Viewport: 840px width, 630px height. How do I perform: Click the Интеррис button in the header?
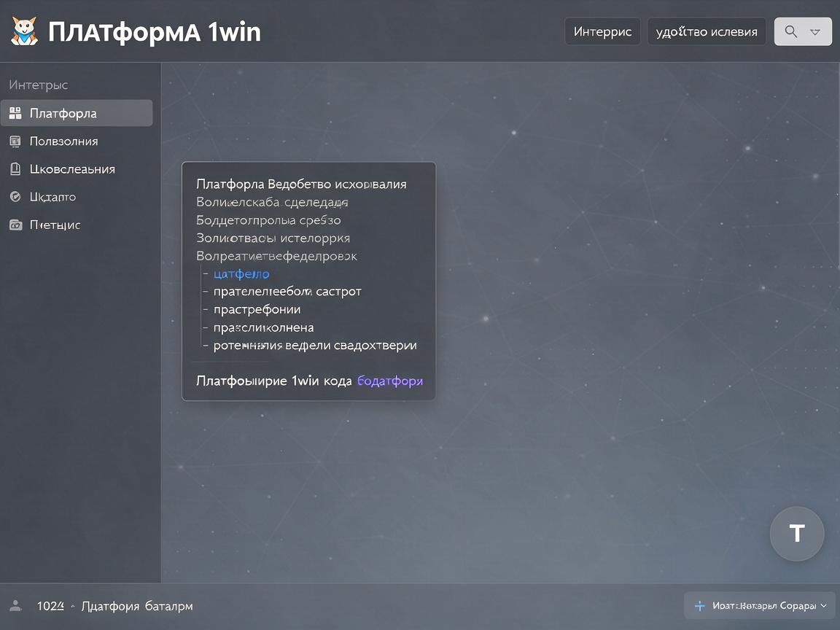[603, 31]
